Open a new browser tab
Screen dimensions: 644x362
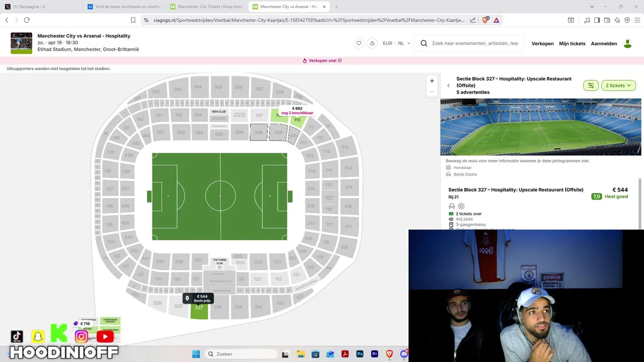tap(337, 7)
